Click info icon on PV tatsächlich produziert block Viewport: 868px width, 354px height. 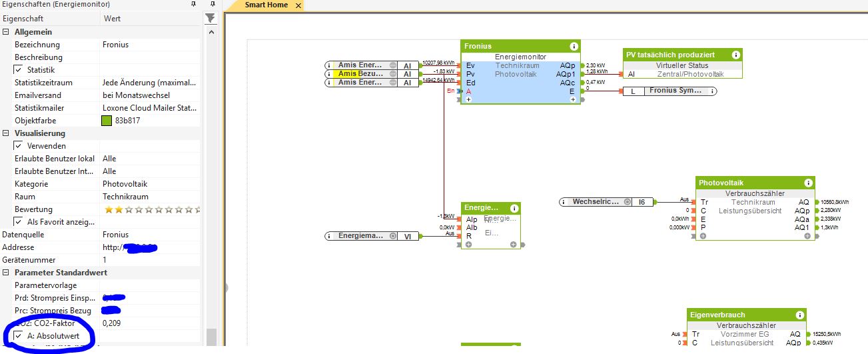(x=735, y=55)
